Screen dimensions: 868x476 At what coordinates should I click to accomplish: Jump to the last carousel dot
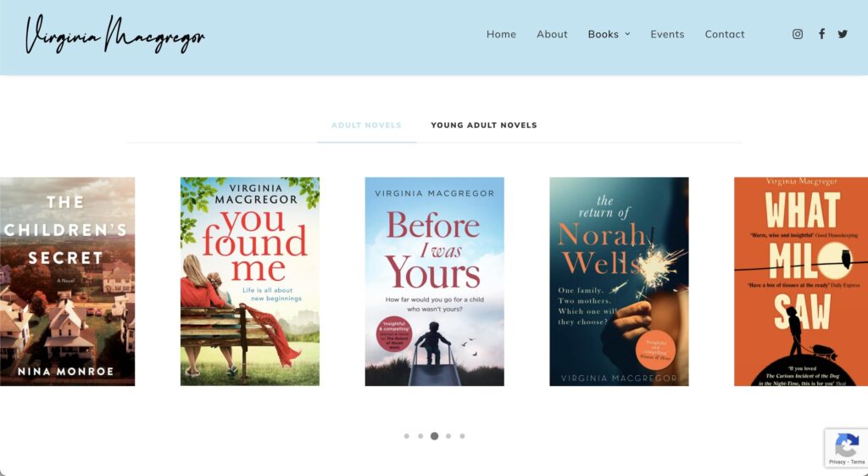point(462,436)
